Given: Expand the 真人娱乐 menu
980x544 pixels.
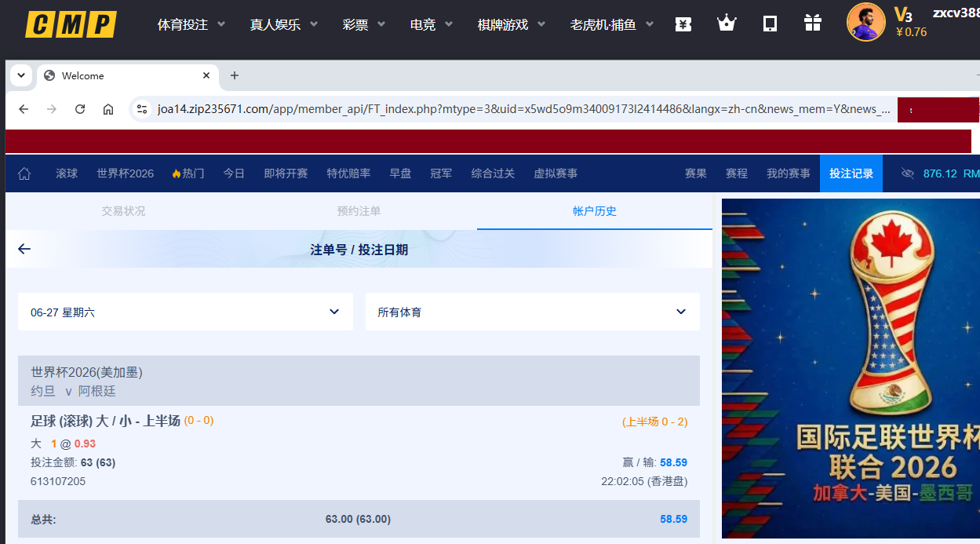Looking at the screenshot, I should pos(284,24).
